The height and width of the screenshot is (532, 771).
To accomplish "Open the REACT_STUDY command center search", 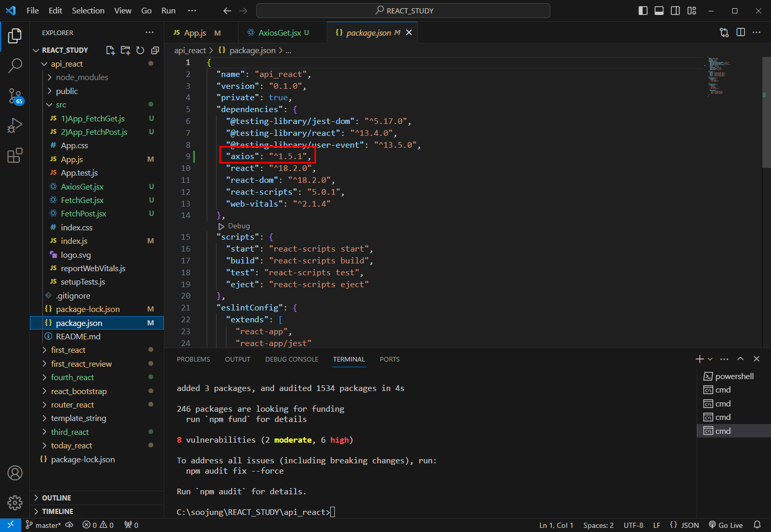I will [403, 10].
